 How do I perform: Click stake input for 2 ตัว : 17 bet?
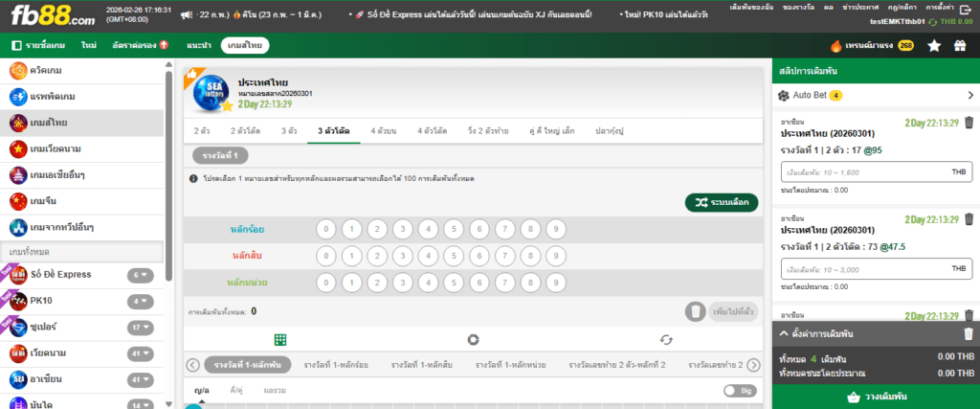[876, 171]
